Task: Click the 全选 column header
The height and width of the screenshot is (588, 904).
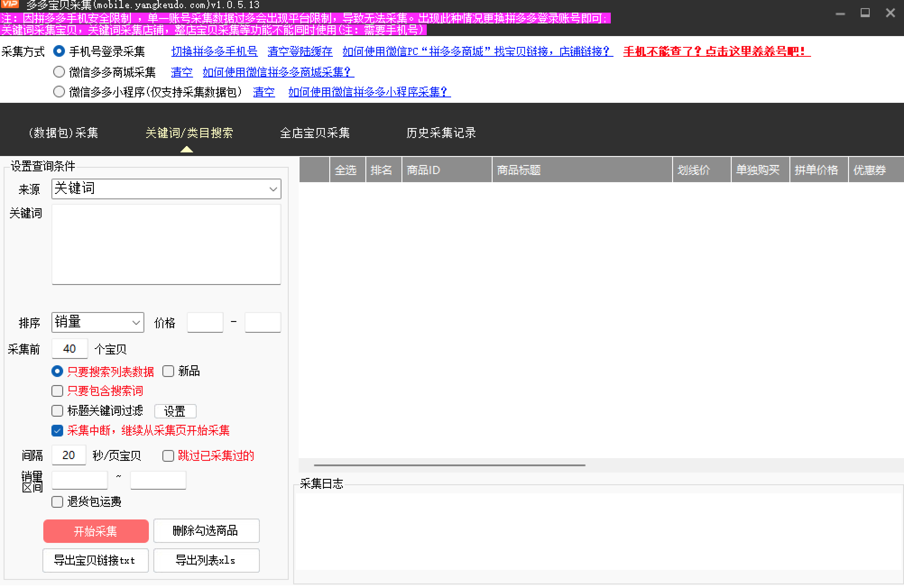Action: [x=348, y=170]
